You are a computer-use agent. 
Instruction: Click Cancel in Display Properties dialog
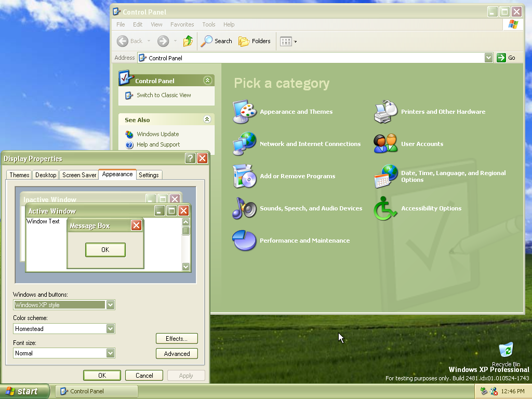tap(144, 375)
